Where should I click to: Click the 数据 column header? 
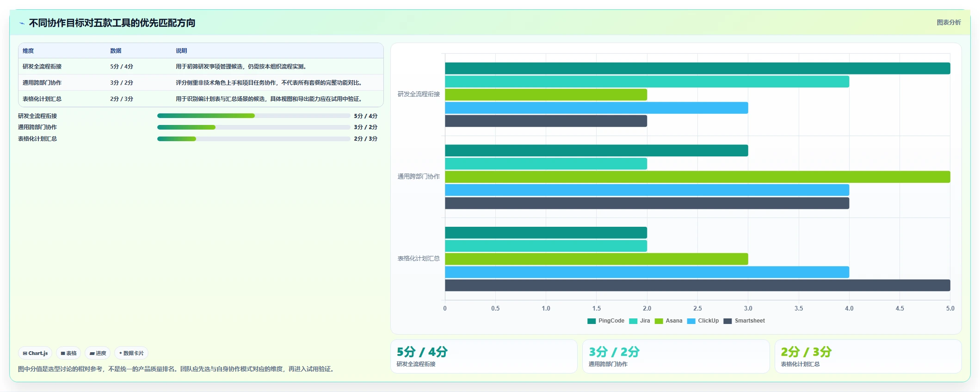116,51
